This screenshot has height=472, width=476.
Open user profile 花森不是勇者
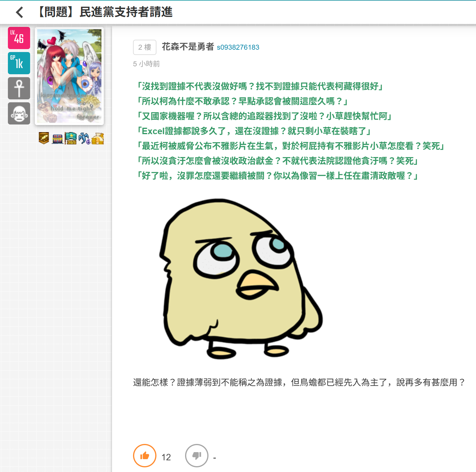188,47
